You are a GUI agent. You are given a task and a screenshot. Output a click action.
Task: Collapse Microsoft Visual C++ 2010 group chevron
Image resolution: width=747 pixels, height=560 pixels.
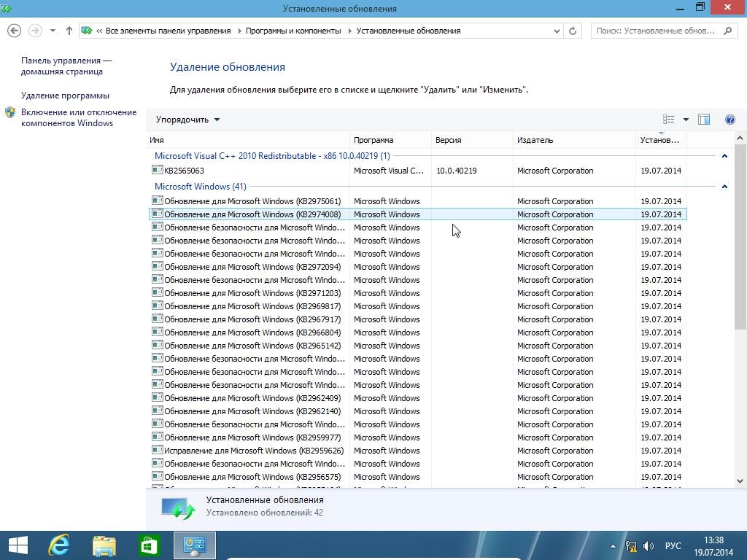click(x=724, y=156)
